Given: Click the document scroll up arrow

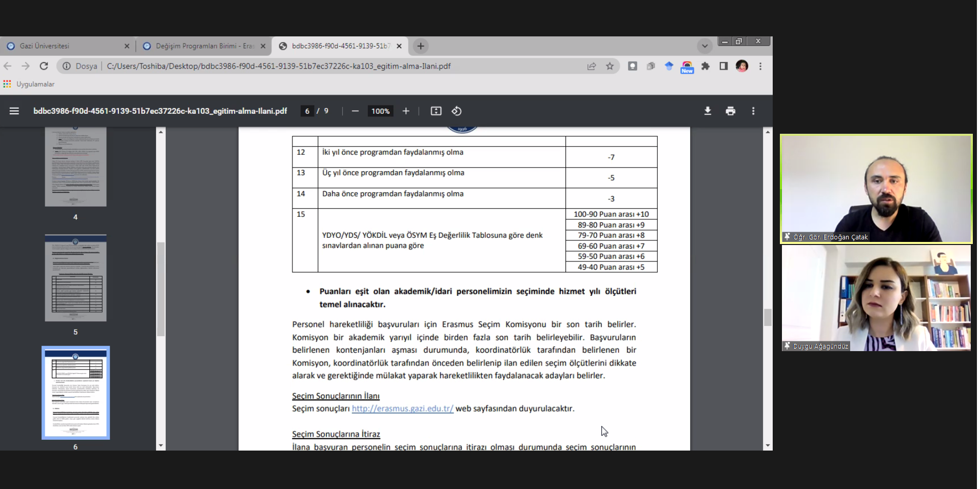Looking at the screenshot, I should tap(768, 132).
